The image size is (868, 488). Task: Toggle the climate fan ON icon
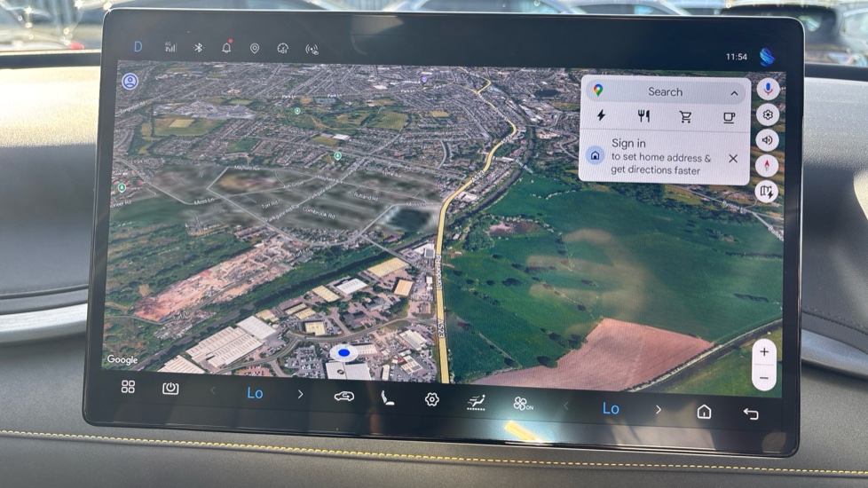tap(523, 404)
